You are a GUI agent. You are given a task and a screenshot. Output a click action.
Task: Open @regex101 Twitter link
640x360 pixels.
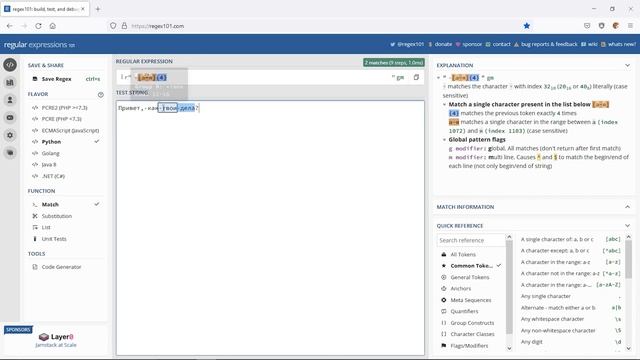pos(407,44)
